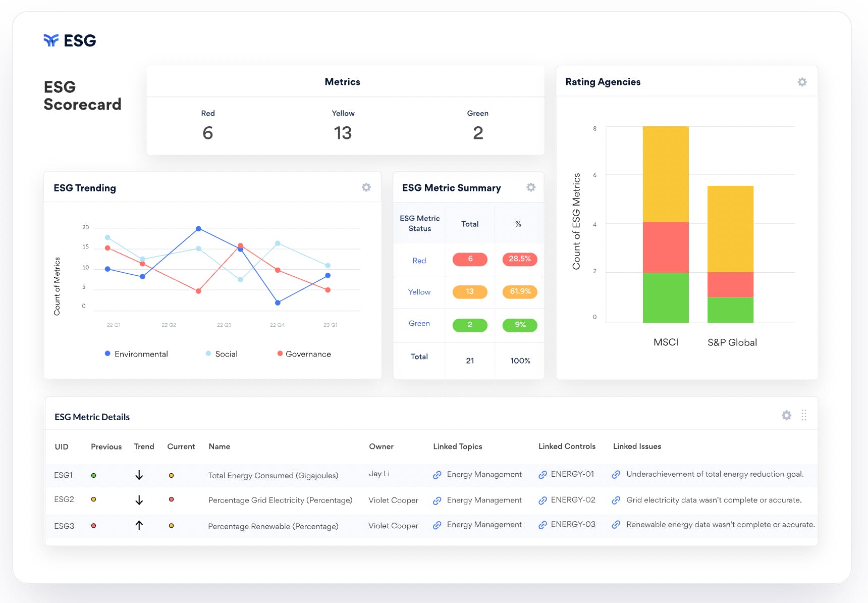Click up trend arrow in ESG3 row
The width and height of the screenshot is (868, 603).
pos(139,525)
